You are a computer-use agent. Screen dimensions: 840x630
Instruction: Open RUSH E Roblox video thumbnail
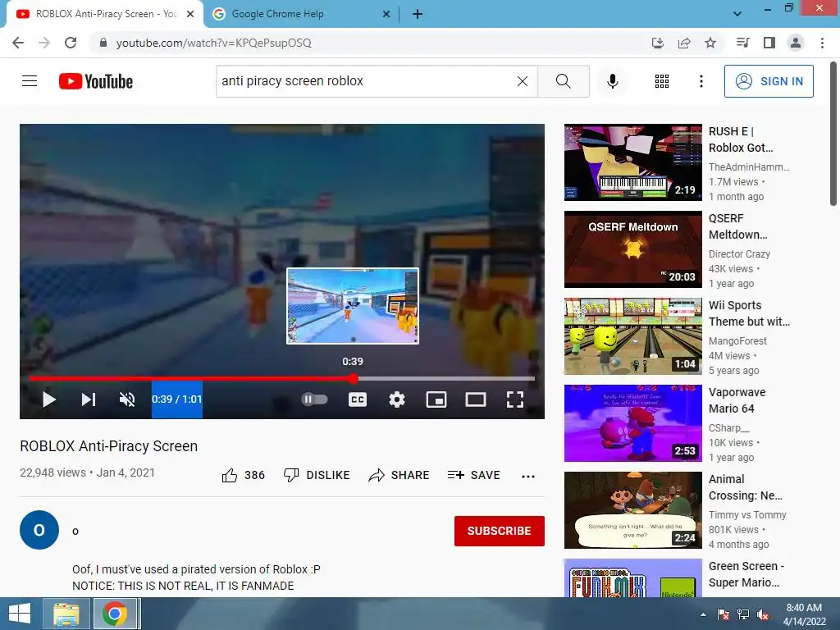[x=632, y=162]
